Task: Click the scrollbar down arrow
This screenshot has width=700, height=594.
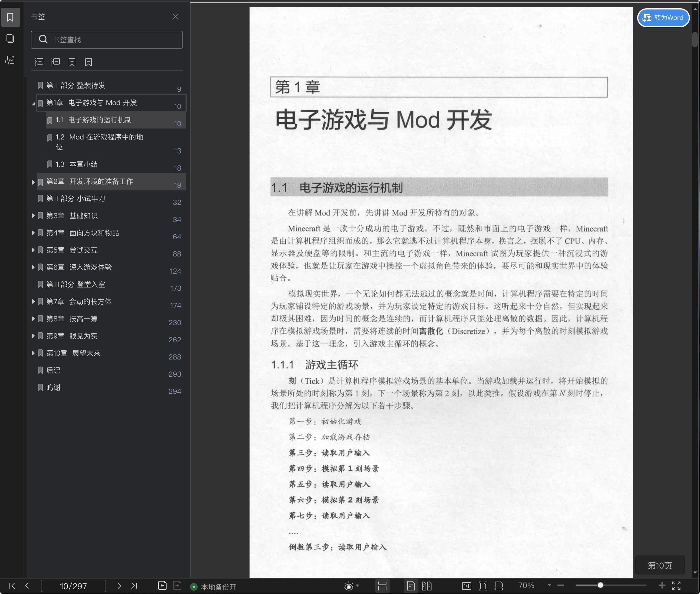Action: point(695,572)
